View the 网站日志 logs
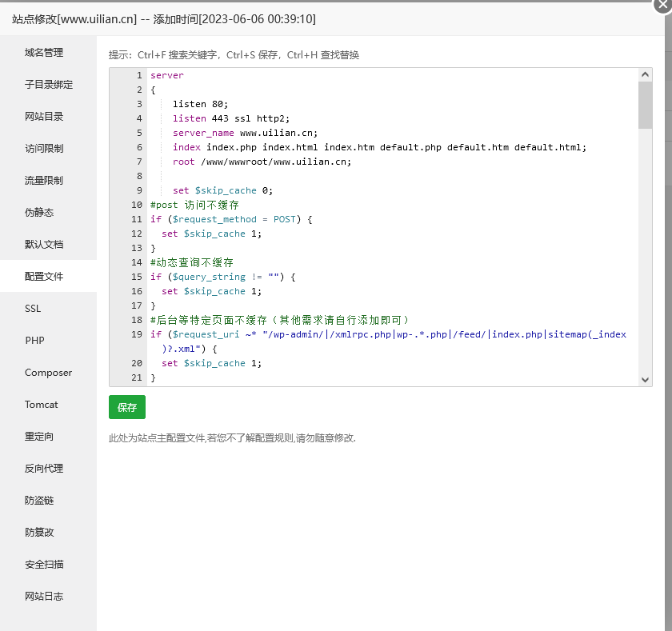672x631 pixels. (x=48, y=596)
